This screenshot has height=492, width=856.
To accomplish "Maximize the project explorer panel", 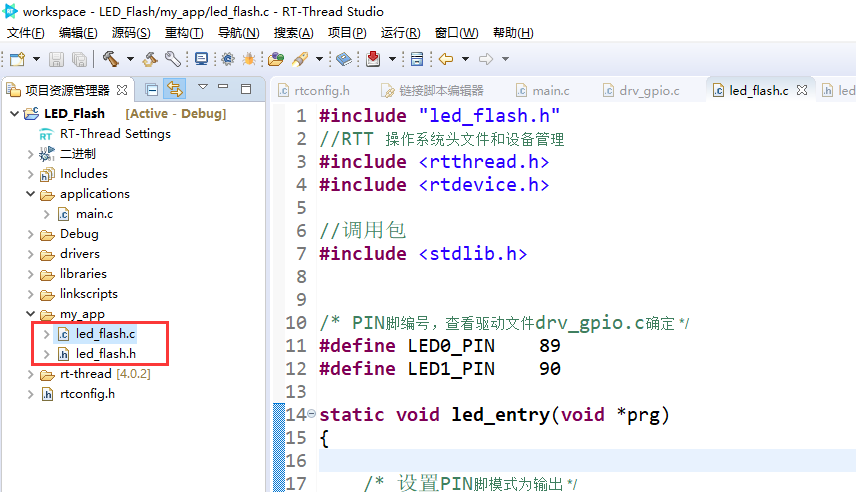I will tap(246, 88).
